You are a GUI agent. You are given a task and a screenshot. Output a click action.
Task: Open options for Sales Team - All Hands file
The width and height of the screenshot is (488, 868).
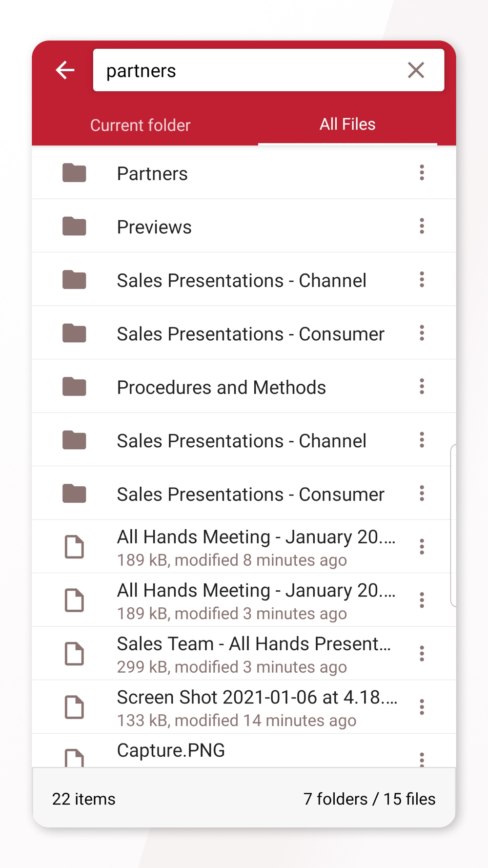422,653
